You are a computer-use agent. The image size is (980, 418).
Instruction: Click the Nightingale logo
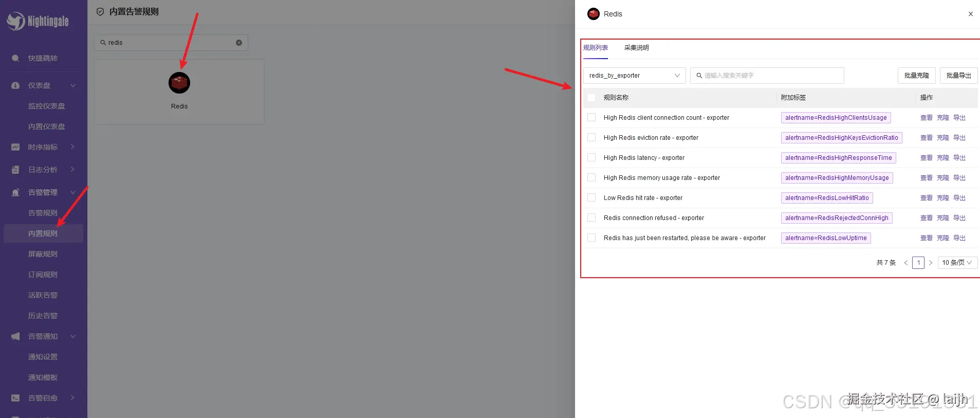point(38,21)
